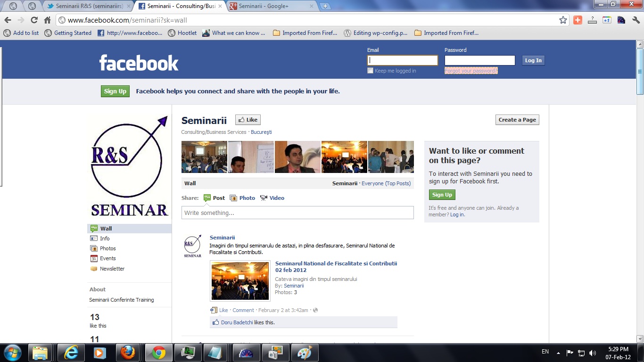Screen dimensions: 644x362
Task: Open Doru Badetchi profile link
Action: click(237, 322)
